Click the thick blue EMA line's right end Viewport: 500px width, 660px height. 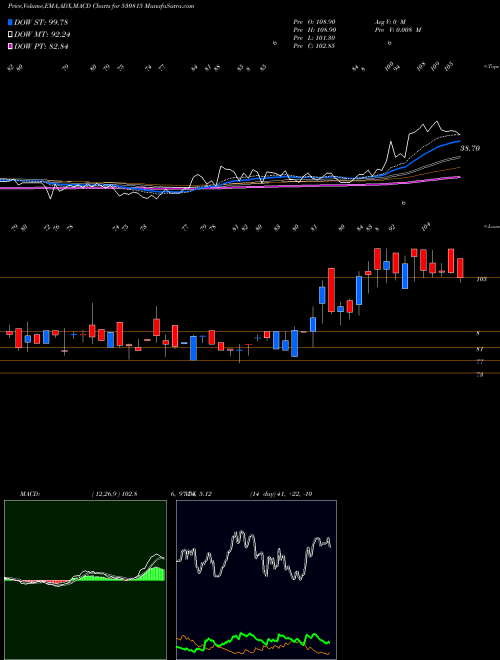[x=459, y=142]
